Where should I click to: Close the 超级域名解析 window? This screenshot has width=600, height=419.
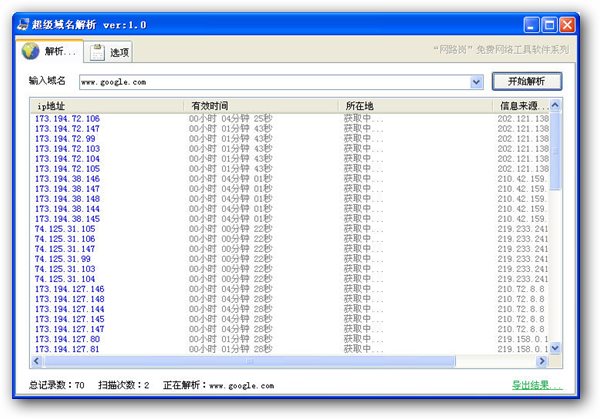pos(567,25)
